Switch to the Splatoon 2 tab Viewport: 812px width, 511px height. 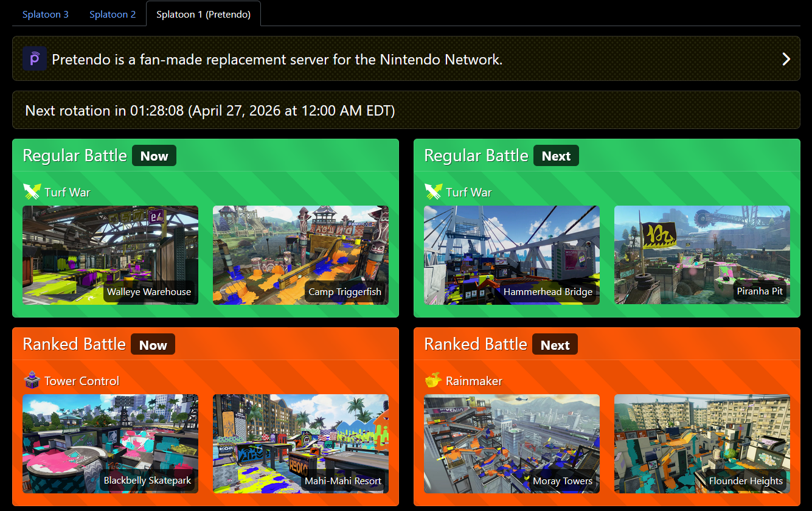pyautogui.click(x=113, y=14)
